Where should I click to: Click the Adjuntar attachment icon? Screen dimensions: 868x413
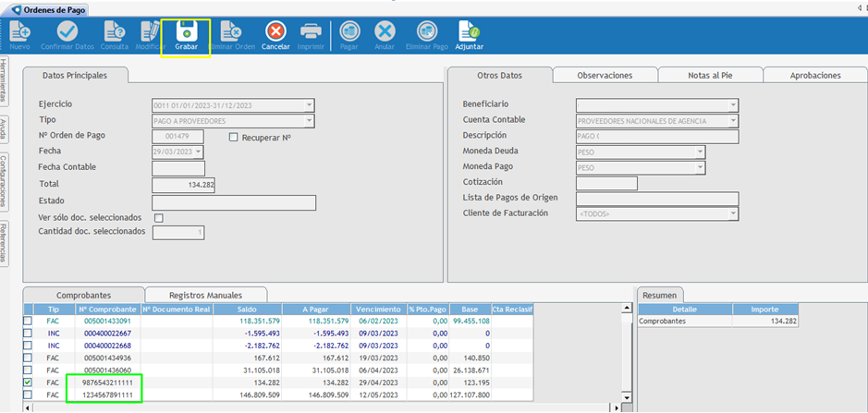click(x=469, y=30)
